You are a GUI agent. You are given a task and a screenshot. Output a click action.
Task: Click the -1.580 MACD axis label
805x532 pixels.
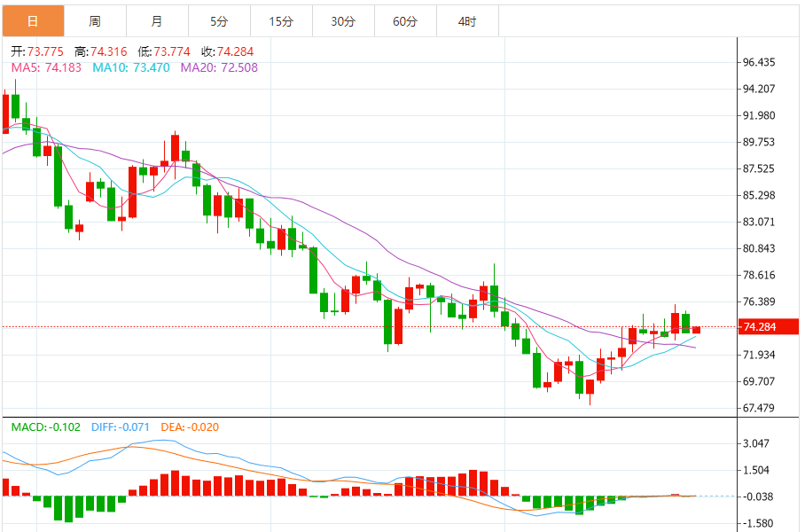click(758, 524)
